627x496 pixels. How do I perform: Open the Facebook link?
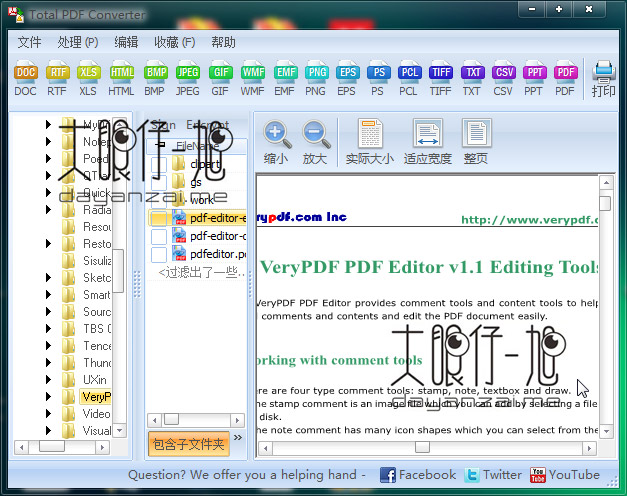click(x=417, y=475)
